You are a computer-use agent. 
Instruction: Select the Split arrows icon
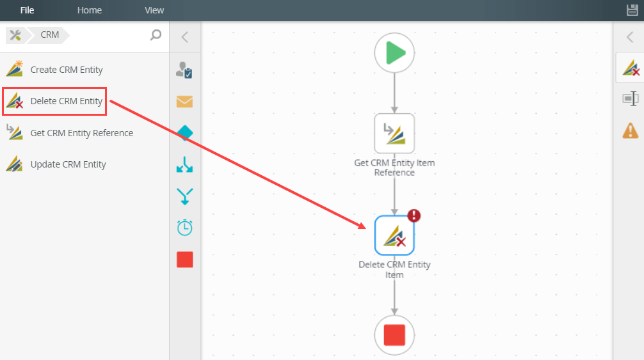coord(184,164)
